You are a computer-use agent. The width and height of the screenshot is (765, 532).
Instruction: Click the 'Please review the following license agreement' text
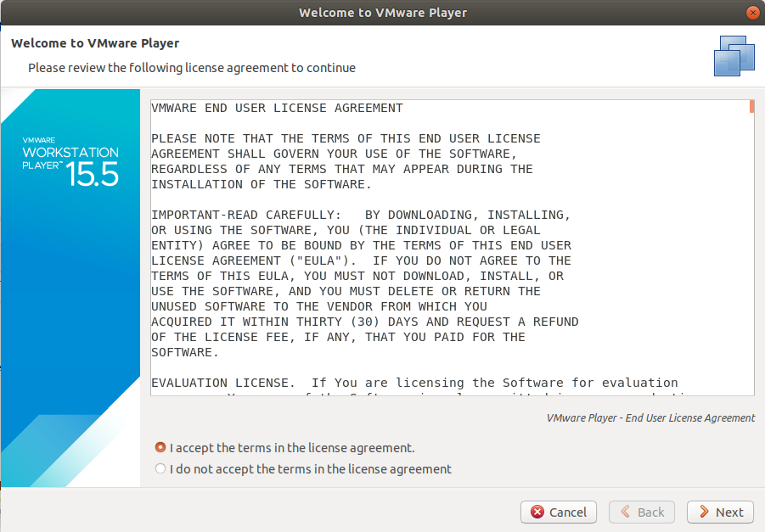tap(192, 68)
